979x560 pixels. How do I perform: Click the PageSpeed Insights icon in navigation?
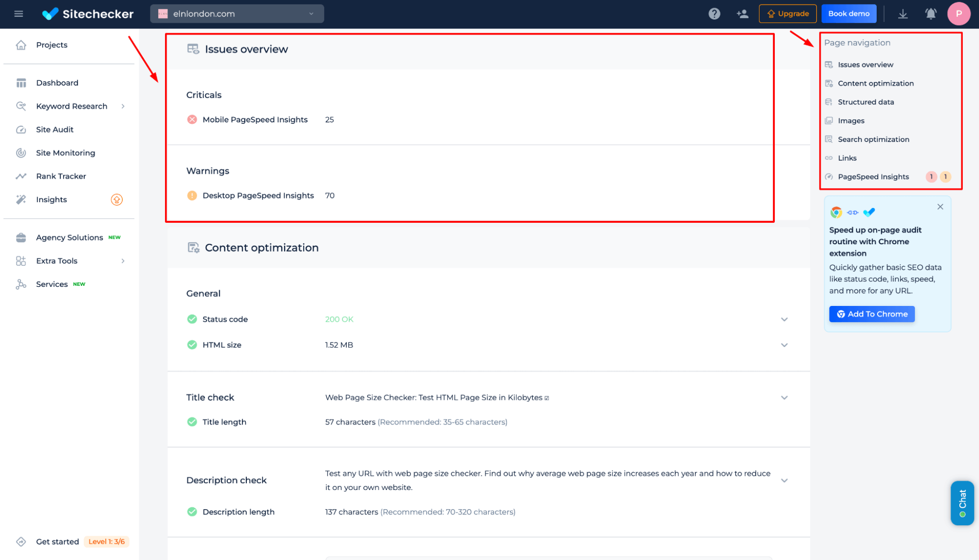click(x=829, y=177)
